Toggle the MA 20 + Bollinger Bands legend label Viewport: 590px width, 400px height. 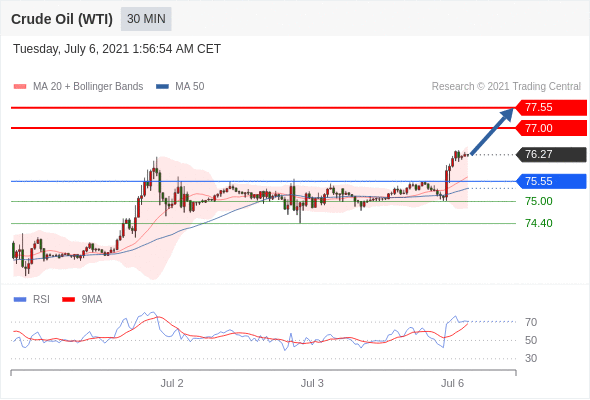88,87
